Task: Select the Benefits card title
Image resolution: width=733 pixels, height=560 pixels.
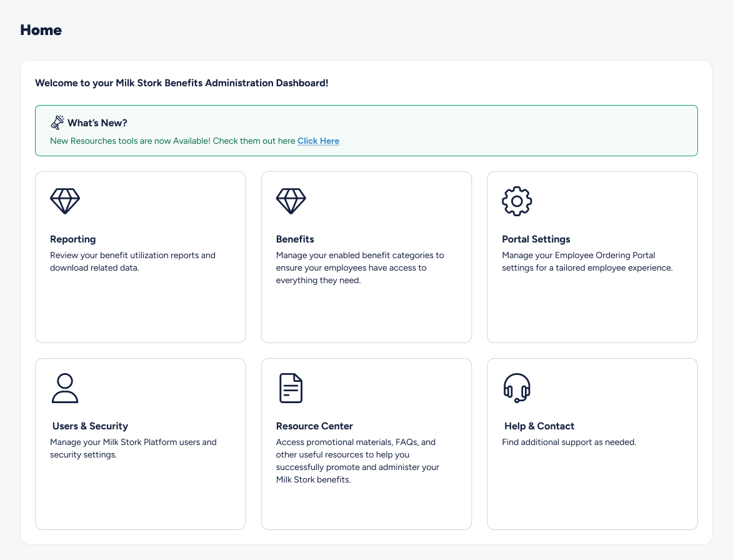Action: click(295, 239)
